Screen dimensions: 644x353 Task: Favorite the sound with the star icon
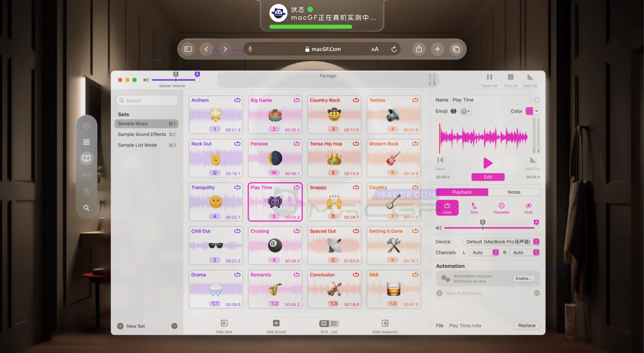pyautogui.click(x=537, y=100)
